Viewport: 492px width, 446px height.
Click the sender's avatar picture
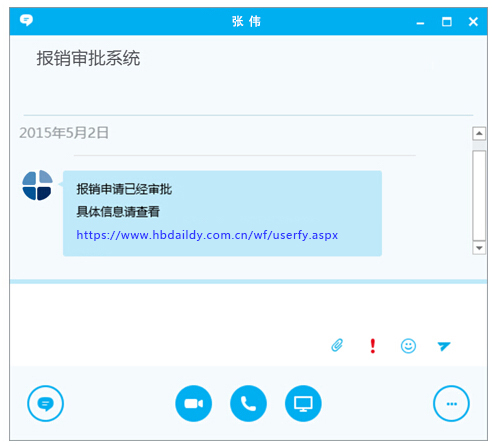pos(37,185)
